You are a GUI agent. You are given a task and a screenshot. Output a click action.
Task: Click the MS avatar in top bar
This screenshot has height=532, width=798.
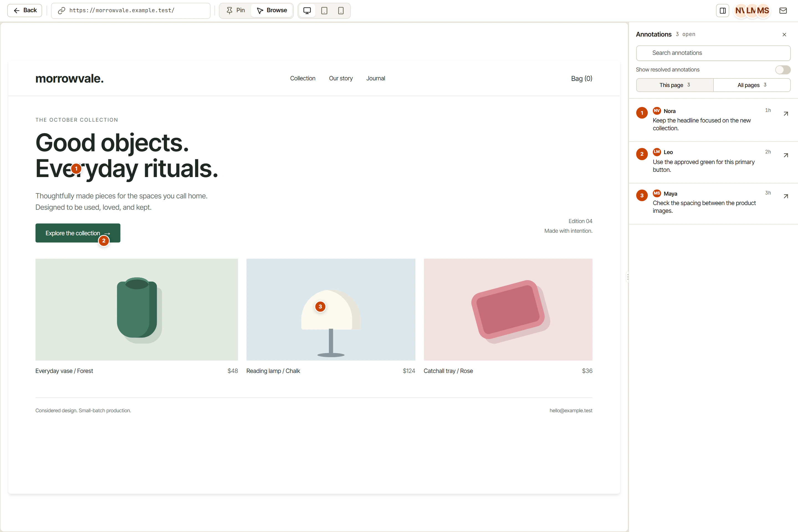pos(763,11)
